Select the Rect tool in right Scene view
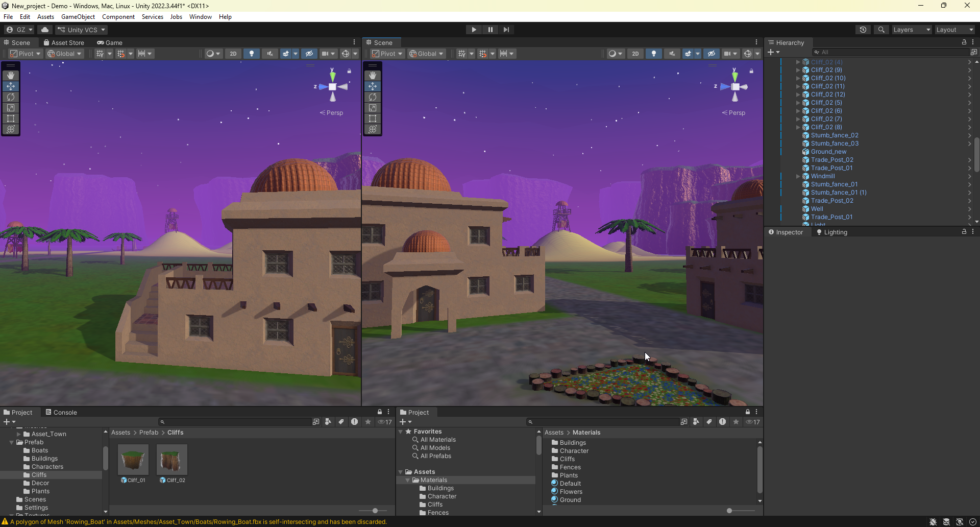 [x=373, y=118]
